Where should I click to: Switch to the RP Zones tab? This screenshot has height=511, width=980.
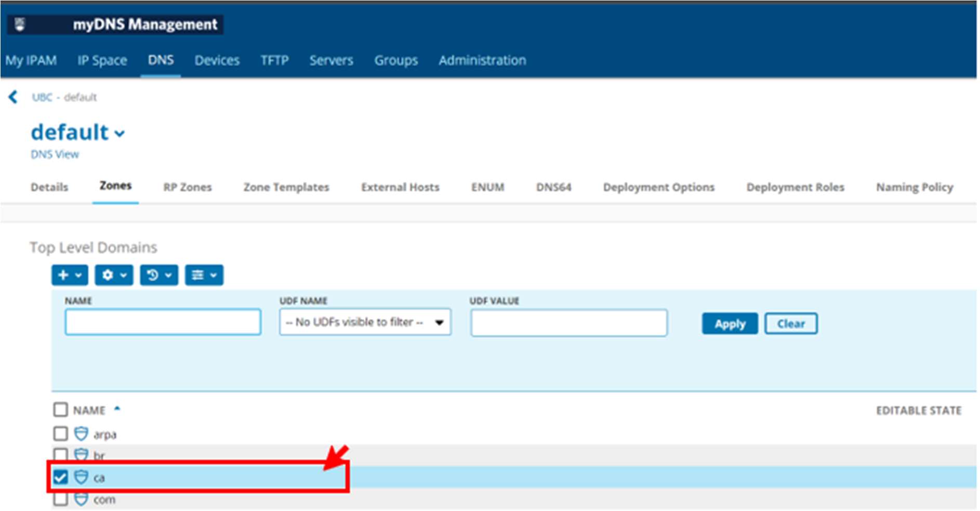point(187,187)
